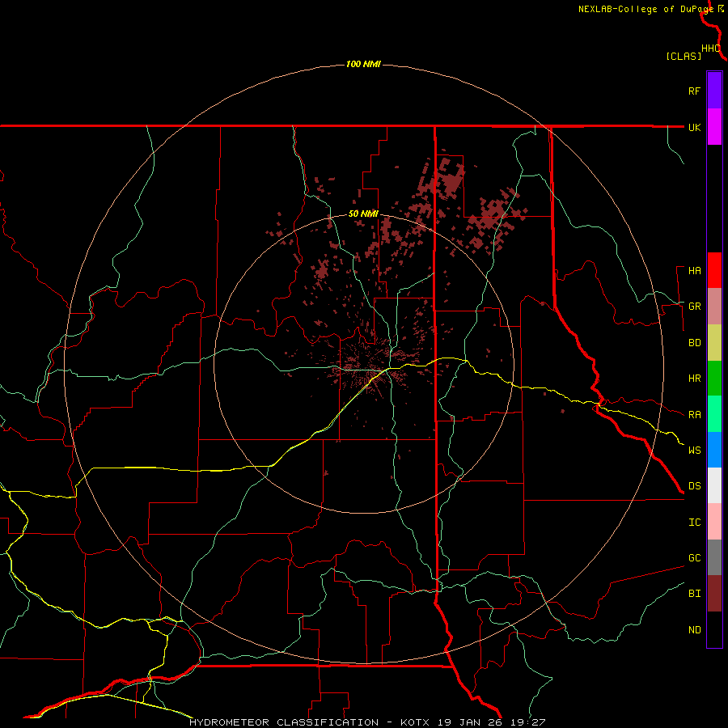
Task: Click the GC legend label
Action: (x=695, y=558)
